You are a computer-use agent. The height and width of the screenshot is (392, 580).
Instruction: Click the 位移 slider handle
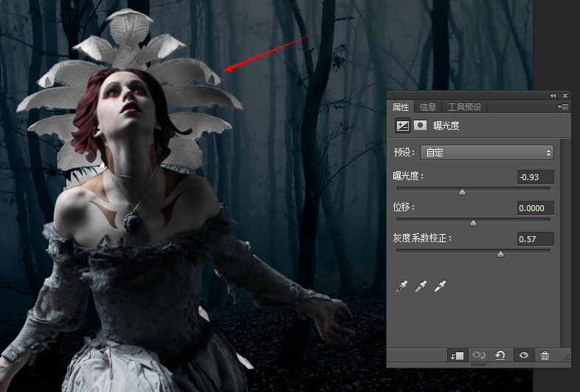click(x=473, y=223)
